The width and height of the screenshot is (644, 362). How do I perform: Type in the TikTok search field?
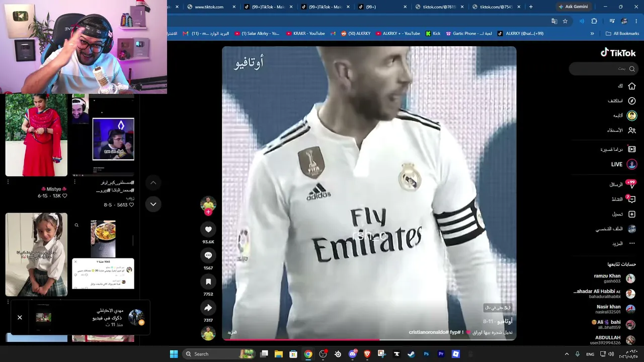[x=604, y=69]
